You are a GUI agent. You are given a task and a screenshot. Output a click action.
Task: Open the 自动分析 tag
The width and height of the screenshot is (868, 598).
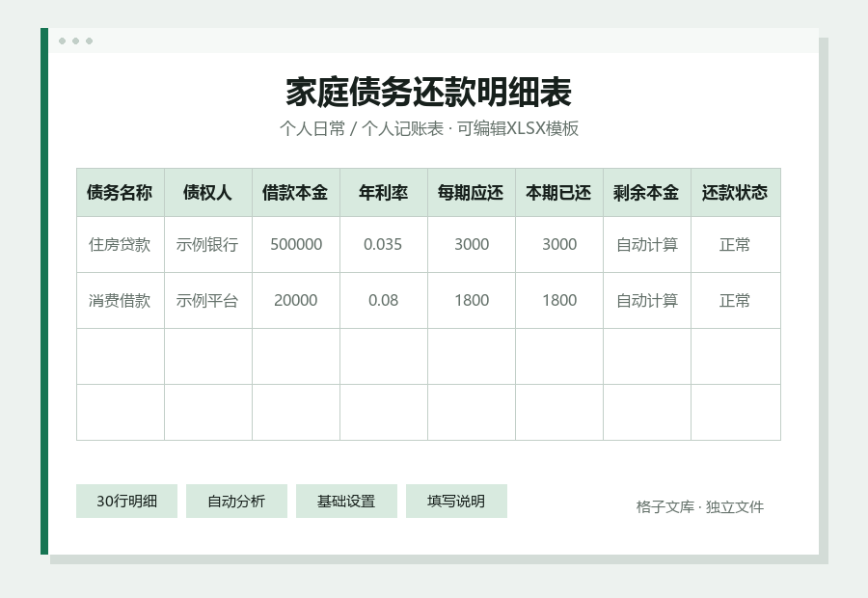pos(236,502)
